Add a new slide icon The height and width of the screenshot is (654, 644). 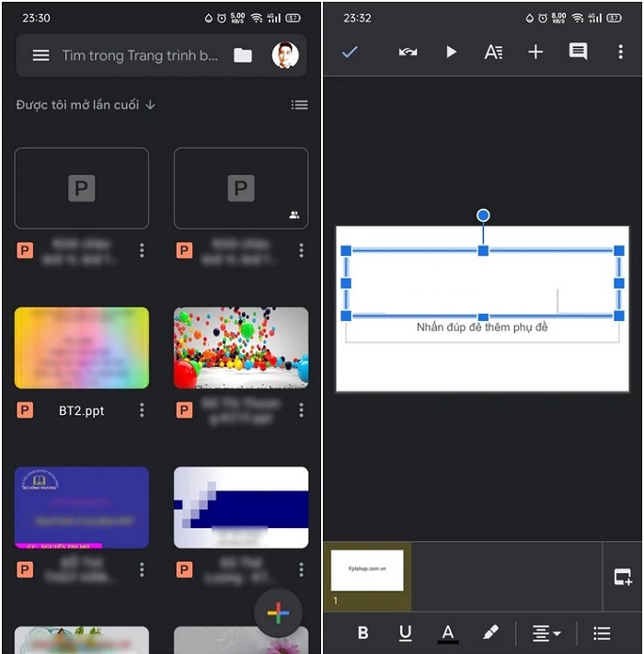click(x=623, y=577)
